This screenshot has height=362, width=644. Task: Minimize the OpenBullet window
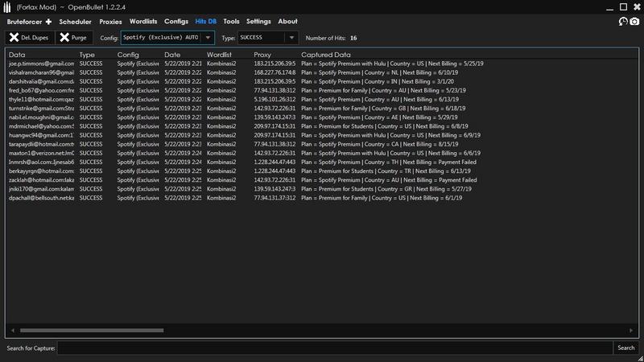(610, 8)
